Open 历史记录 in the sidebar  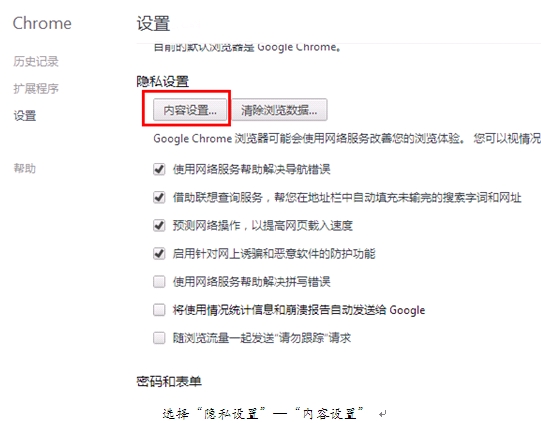[36, 61]
